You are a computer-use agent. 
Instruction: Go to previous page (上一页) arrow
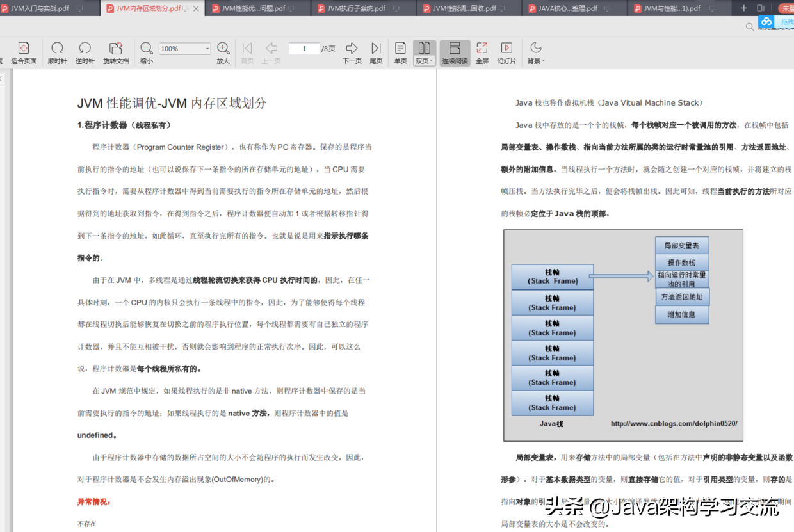[x=271, y=48]
